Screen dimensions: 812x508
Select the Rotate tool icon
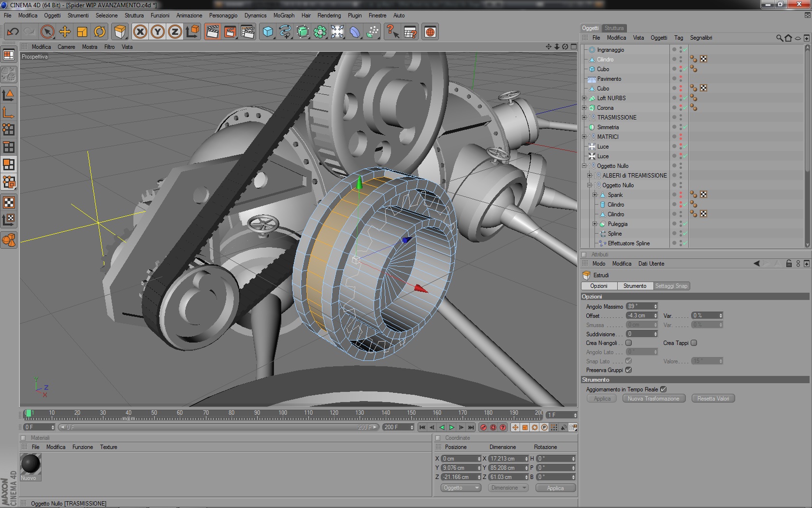click(x=100, y=32)
